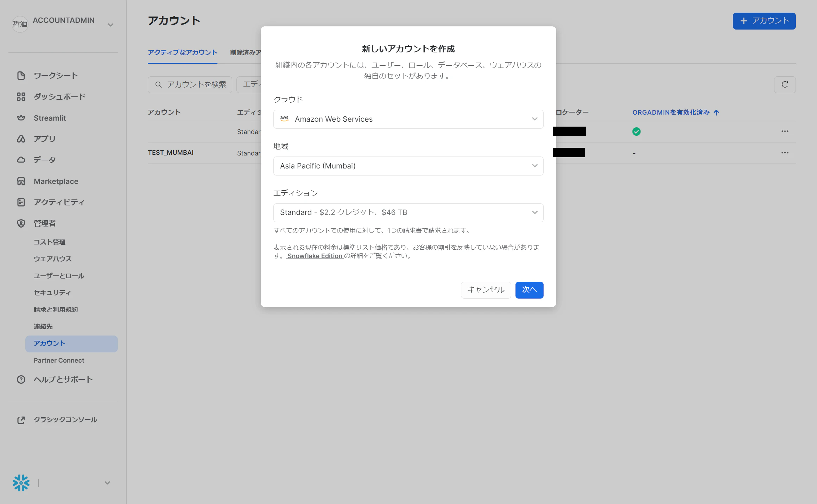Open the 地域 Asia Pacific (Mumbai) dropdown
This screenshot has height=504, width=817.
pos(408,166)
